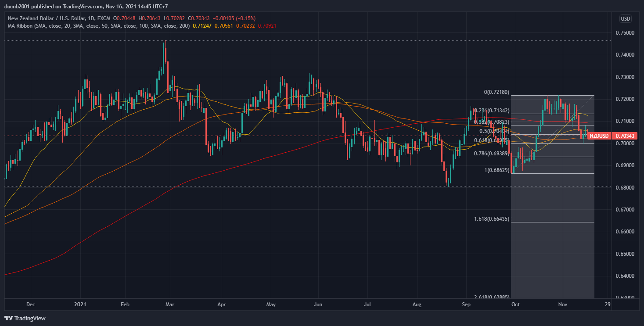
Task: Click the change value −0.00105 (−0.15%)
Action: [234, 18]
